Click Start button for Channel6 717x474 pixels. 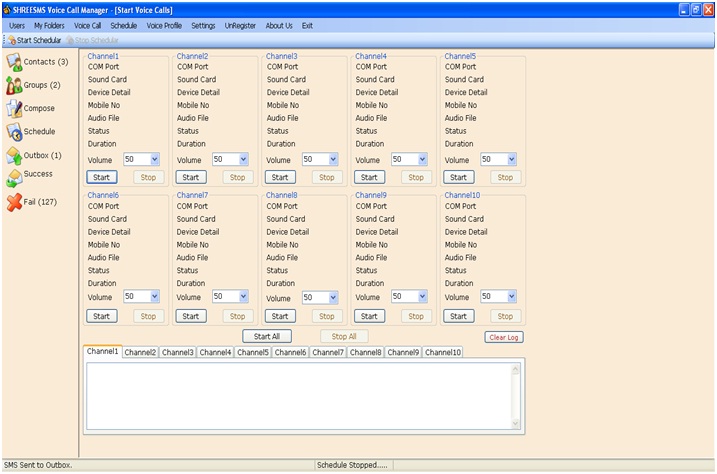(102, 316)
